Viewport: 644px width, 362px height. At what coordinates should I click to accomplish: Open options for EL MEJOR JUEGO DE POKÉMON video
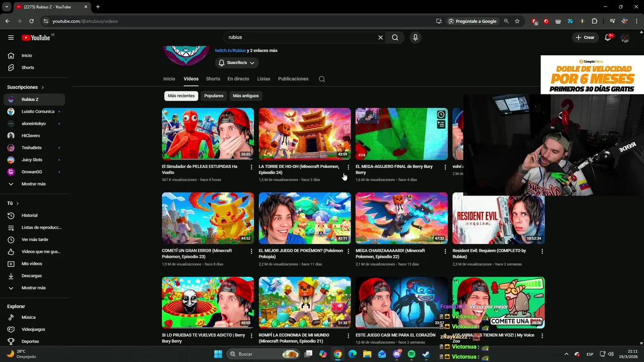point(348,252)
